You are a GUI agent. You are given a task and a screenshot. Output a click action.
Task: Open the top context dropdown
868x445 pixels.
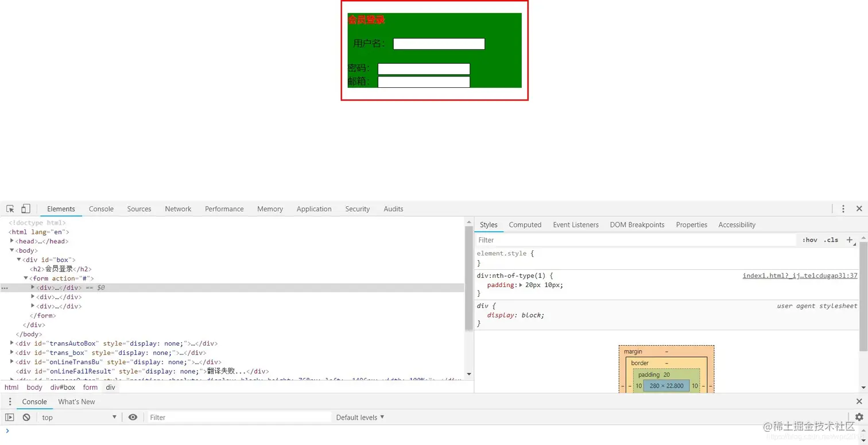click(x=79, y=417)
